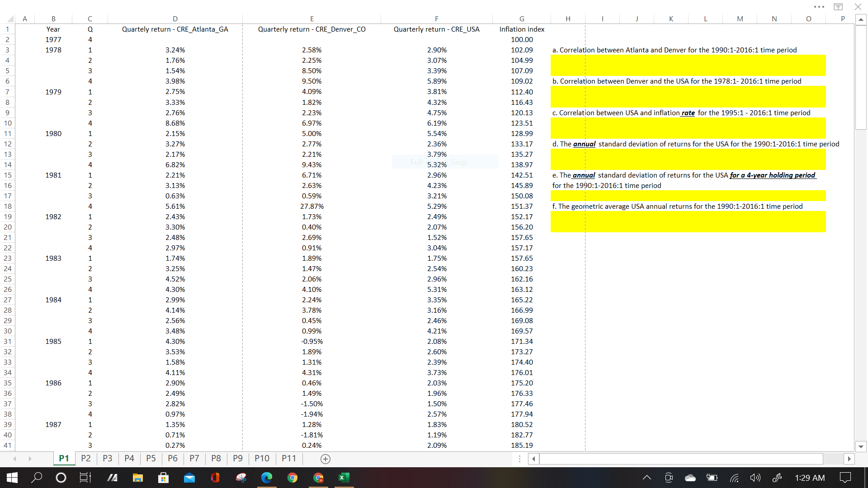
Task: Open Microsoft Store taskbar icon
Action: [163, 478]
